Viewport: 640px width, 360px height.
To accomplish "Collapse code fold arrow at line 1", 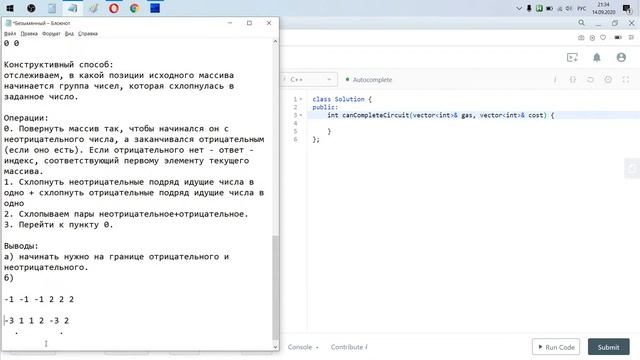I will [x=301, y=99].
